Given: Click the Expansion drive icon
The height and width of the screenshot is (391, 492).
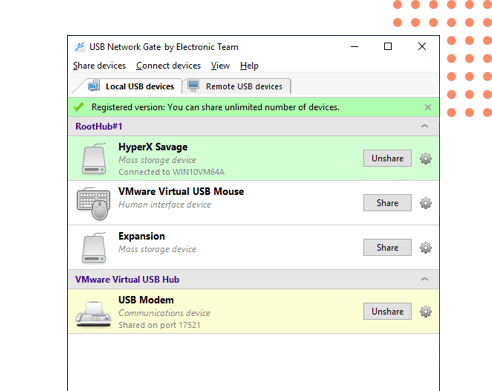Looking at the screenshot, I should click(x=94, y=248).
